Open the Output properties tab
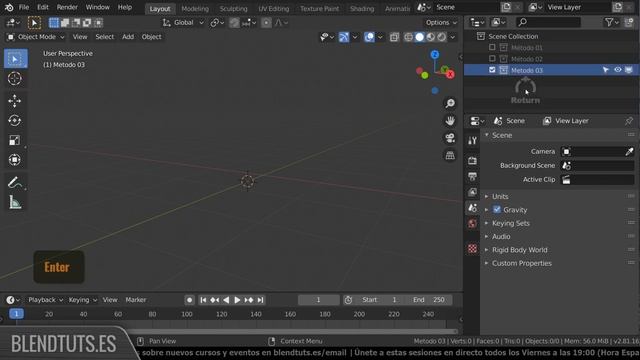The width and height of the screenshot is (640, 360). coord(472,176)
